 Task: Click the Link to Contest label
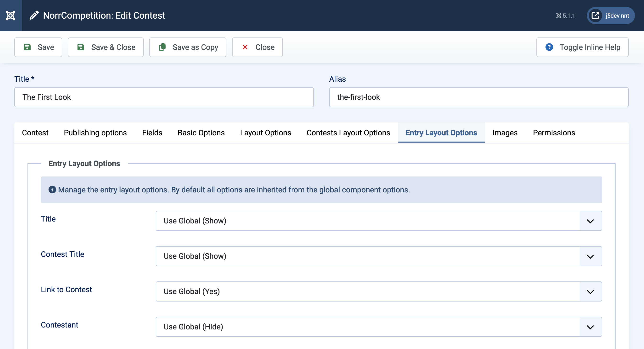click(x=66, y=290)
